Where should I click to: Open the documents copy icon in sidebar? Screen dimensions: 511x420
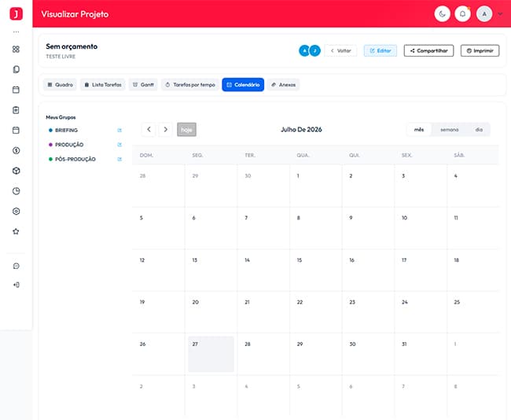[16, 69]
